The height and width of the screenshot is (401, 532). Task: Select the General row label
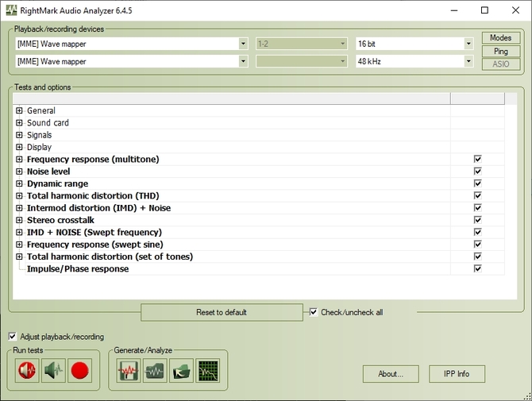point(41,110)
